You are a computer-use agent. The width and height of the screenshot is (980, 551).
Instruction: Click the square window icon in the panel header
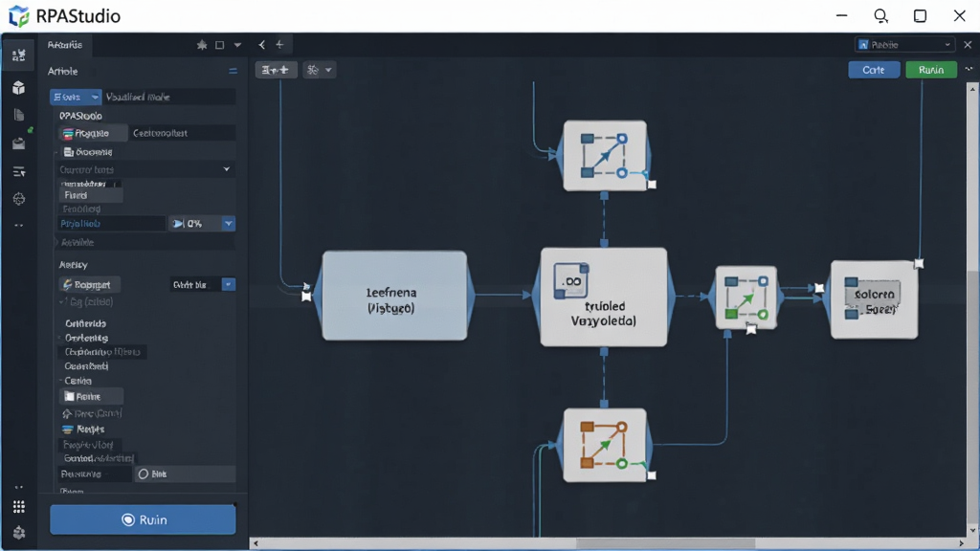[x=219, y=45]
